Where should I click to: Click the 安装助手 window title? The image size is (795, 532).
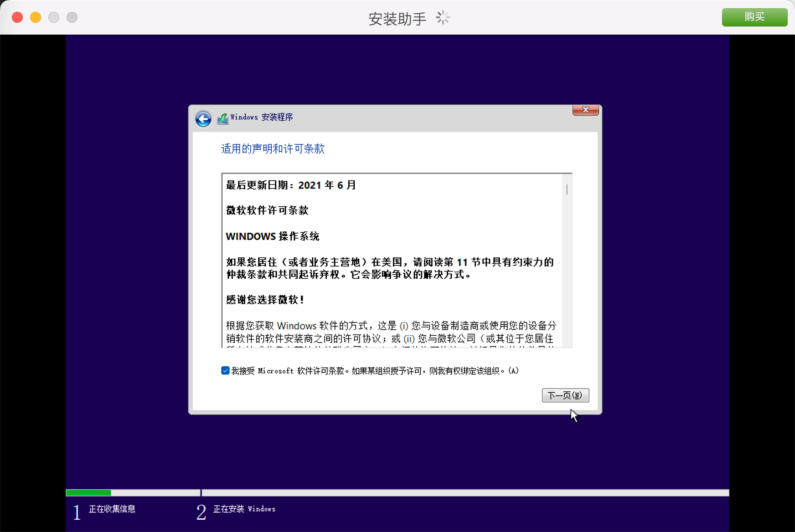pyautogui.click(x=397, y=19)
